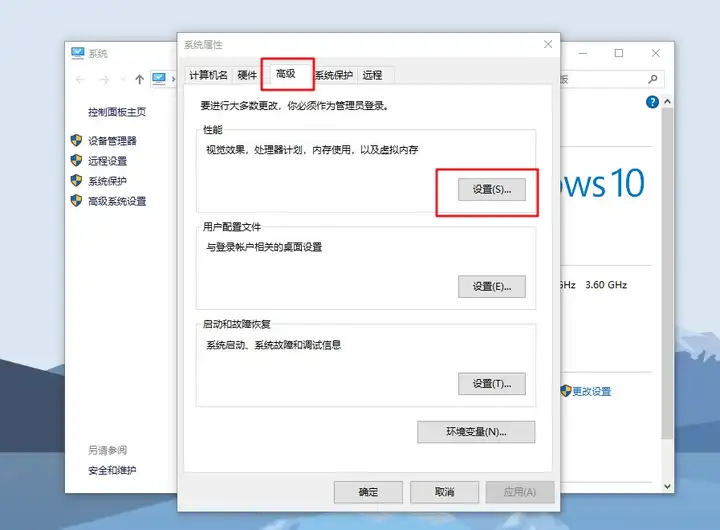
Task: Minimize the System window
Action: pyautogui.click(x=583, y=53)
